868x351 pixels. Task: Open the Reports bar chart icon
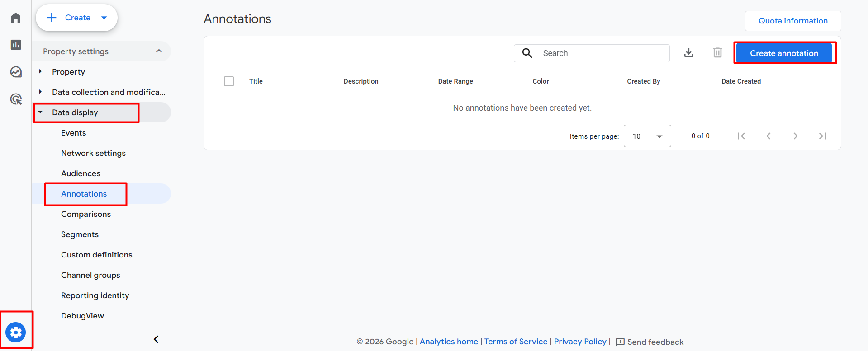[x=16, y=45]
